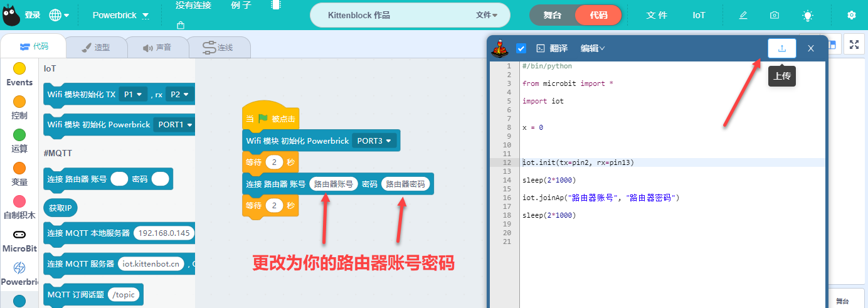Open the 文 件 menu
Image resolution: width=868 pixels, height=308 pixels.
click(657, 15)
